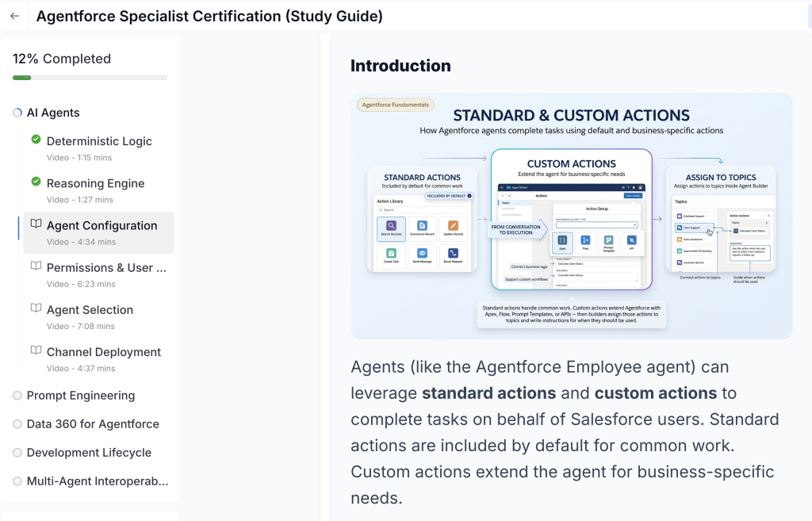The height and width of the screenshot is (521, 812).
Task: Select the Data 360 for Agentforce status circle
Action: pyautogui.click(x=17, y=424)
